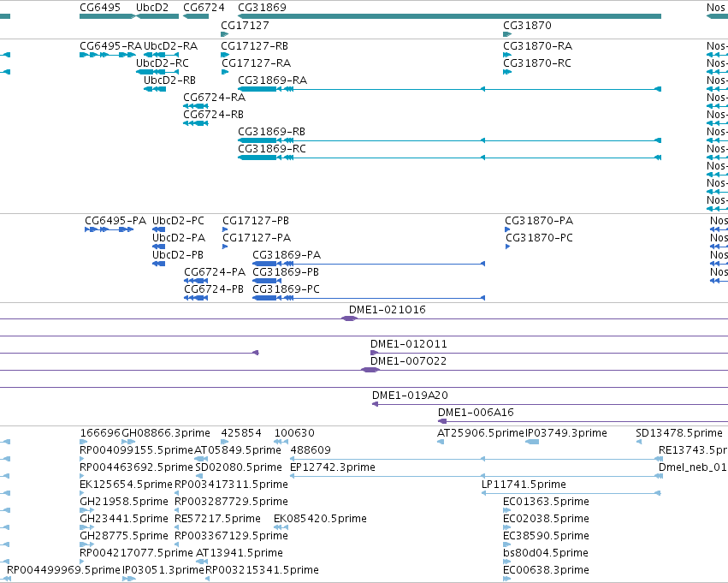
Task: Select protein CG31869-PB
Action: 286,272
